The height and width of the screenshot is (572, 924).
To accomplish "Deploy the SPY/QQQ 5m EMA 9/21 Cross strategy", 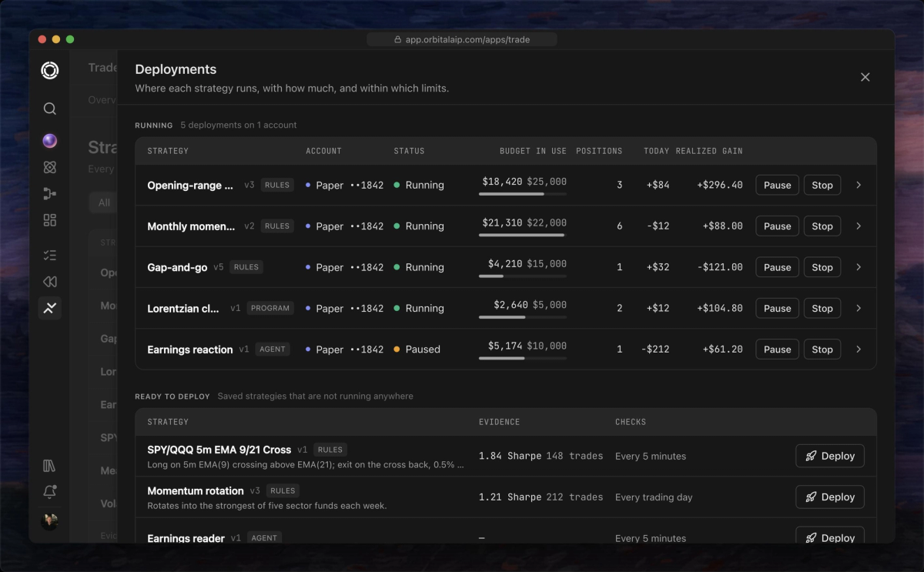I will pos(830,456).
